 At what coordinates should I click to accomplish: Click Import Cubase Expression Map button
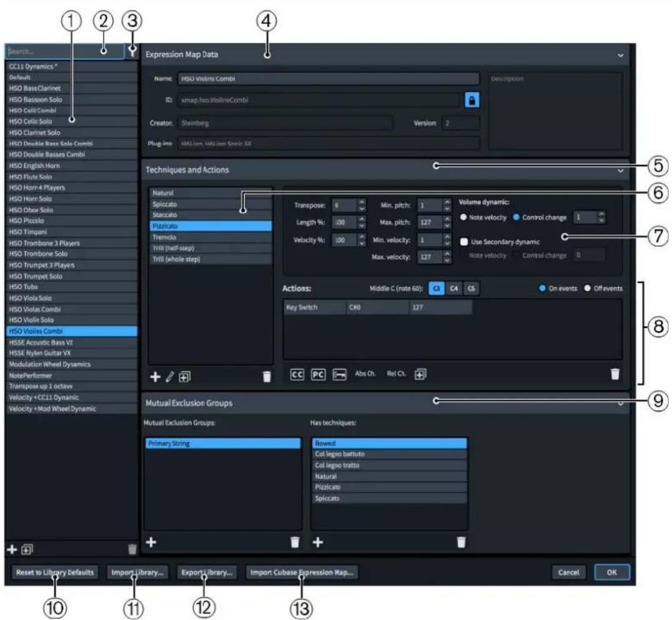(x=302, y=573)
